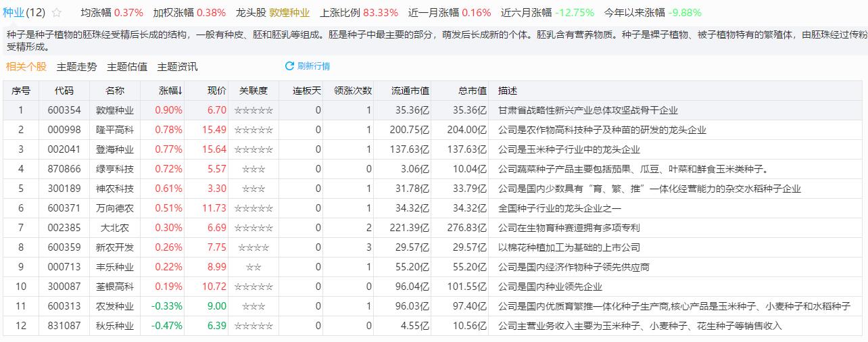This screenshot has height=342, width=868.
Task: Select stock name 神农科技
Action: 116,189
